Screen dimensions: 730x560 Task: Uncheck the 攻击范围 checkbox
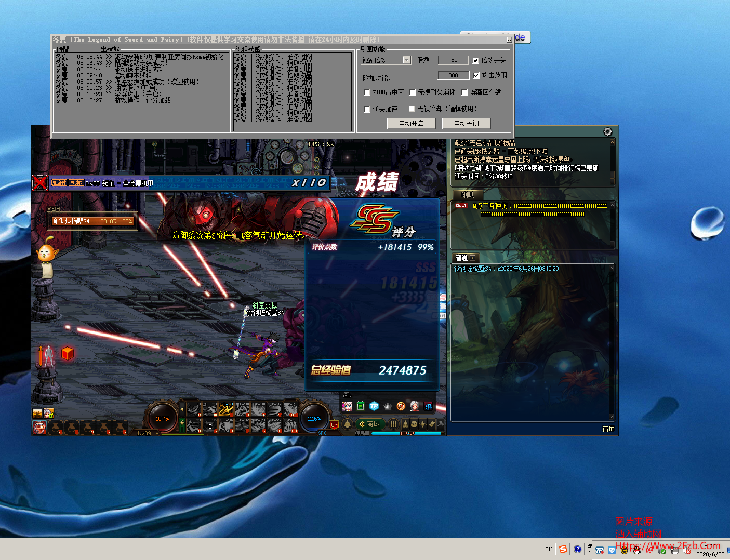[x=476, y=76]
